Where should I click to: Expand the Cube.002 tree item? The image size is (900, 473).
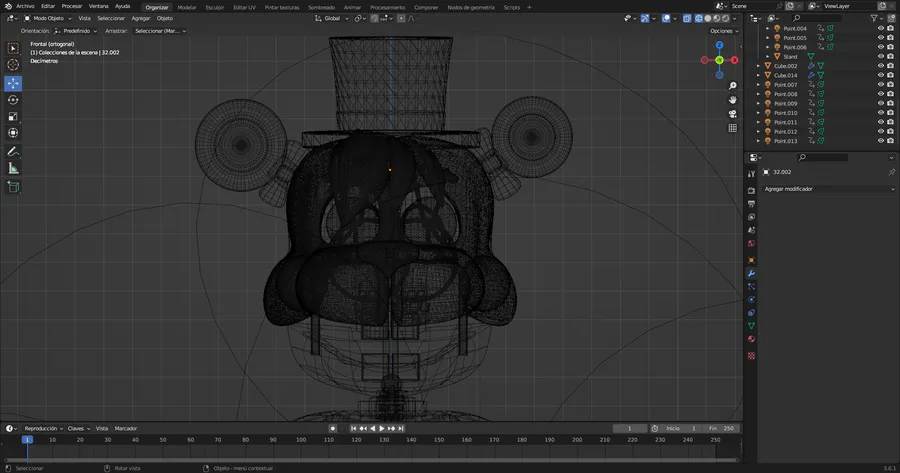click(758, 66)
